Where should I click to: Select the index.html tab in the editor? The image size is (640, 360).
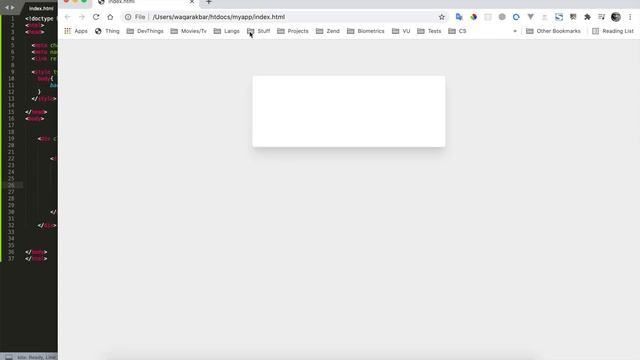pos(41,8)
